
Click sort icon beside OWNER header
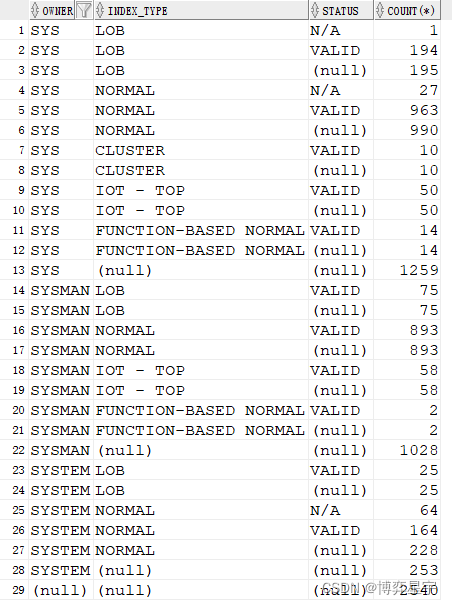(35, 10)
